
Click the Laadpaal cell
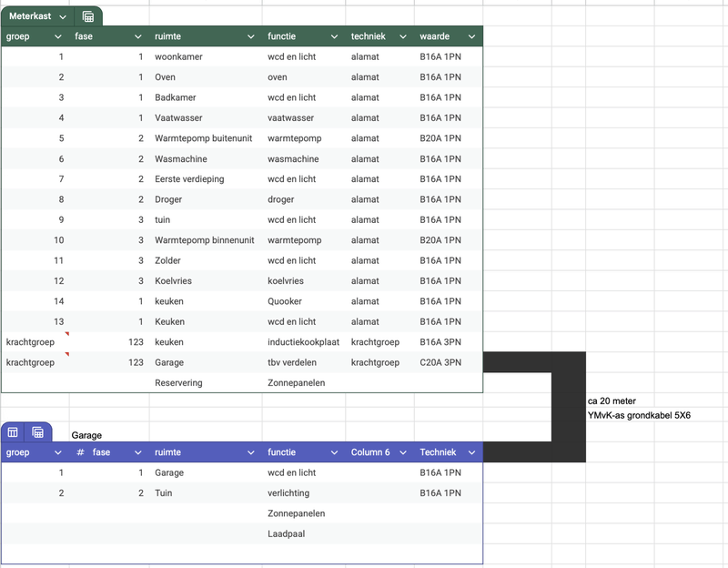coord(285,533)
